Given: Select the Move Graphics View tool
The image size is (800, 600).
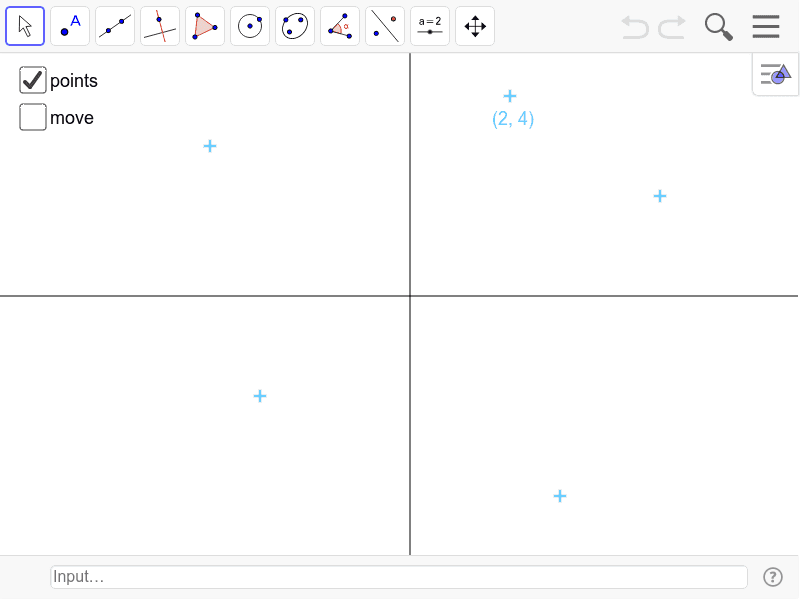Looking at the screenshot, I should pyautogui.click(x=474, y=26).
